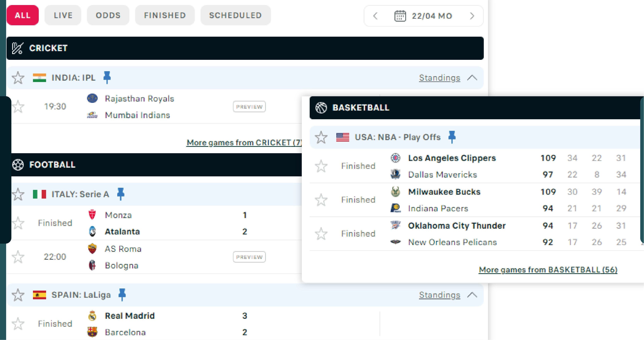Screen dimensions: 644x340
Task: Switch to SCHEDULED tab
Action: 235,15
